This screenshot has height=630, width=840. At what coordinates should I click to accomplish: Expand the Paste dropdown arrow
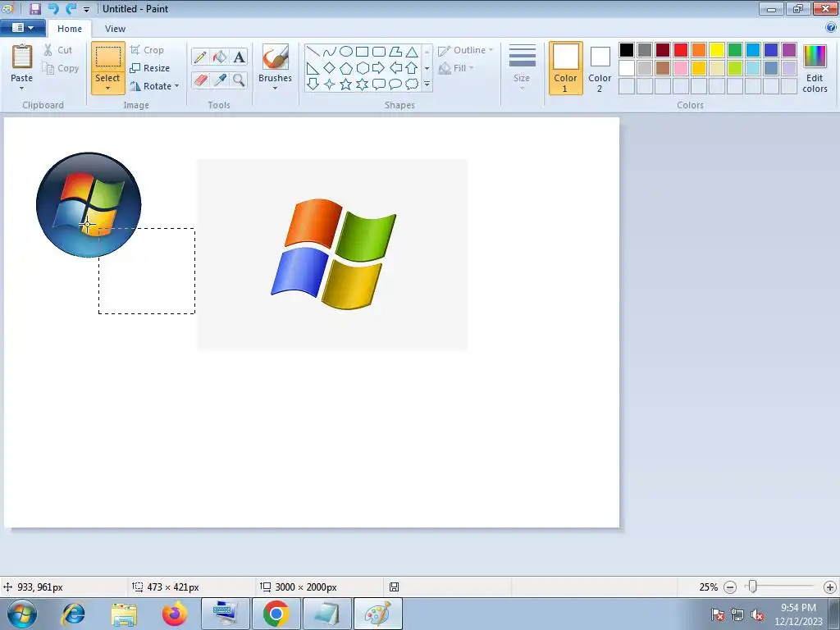[x=22, y=89]
